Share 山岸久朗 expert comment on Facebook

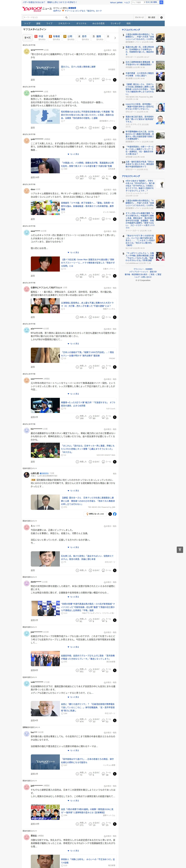click(115, 514)
